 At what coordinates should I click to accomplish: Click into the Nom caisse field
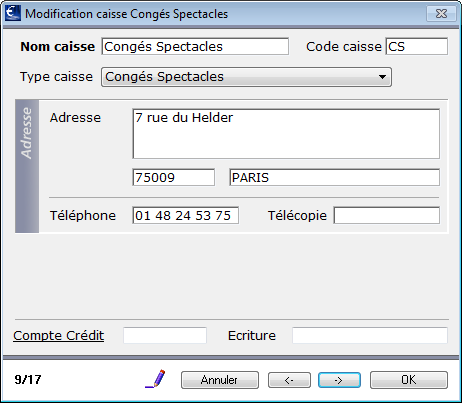point(195,46)
